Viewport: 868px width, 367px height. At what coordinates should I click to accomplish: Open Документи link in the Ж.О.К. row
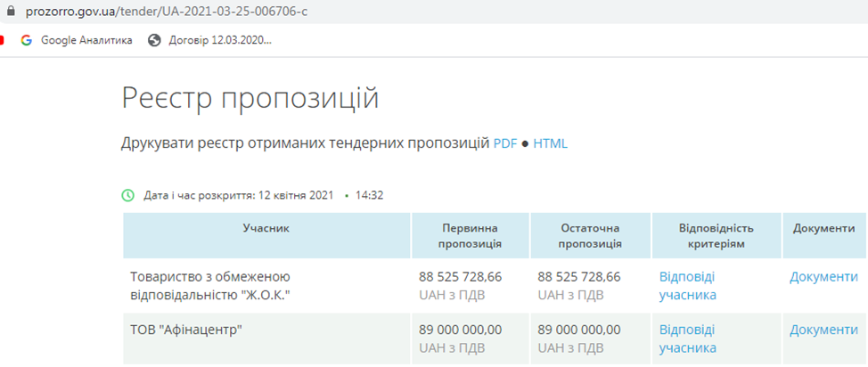tap(823, 277)
